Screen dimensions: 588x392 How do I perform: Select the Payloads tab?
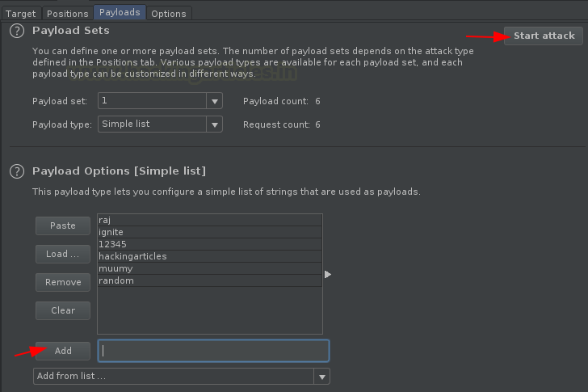coord(120,12)
